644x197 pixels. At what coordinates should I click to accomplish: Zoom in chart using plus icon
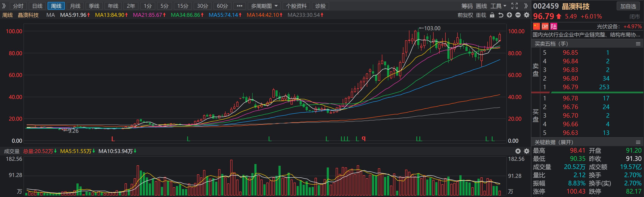(x=509, y=15)
